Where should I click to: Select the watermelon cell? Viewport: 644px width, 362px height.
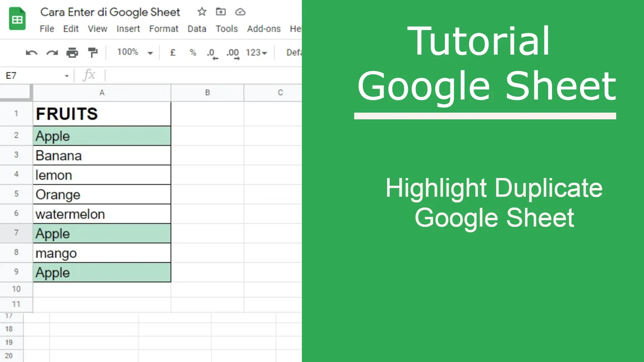(102, 214)
